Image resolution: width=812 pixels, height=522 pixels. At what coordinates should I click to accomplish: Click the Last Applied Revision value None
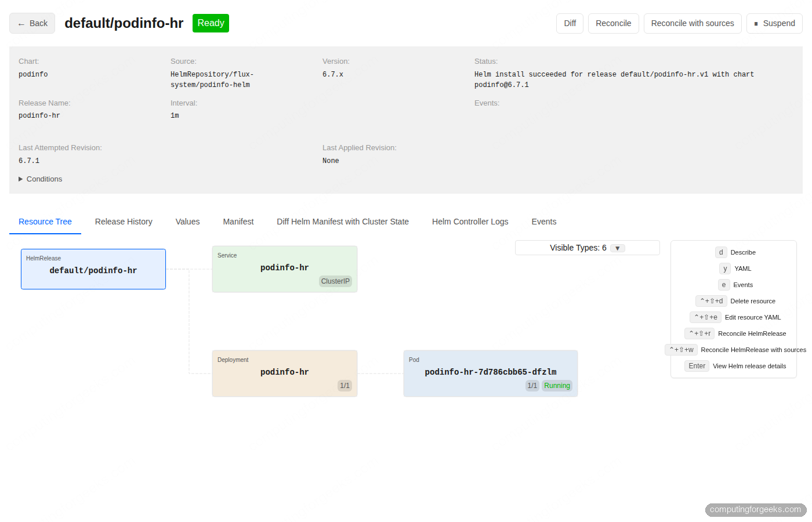point(331,161)
